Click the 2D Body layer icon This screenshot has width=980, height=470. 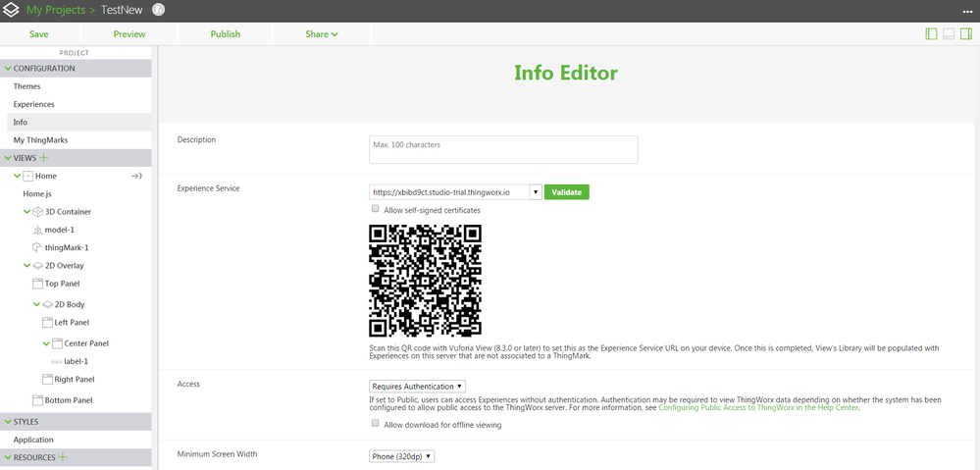point(47,304)
